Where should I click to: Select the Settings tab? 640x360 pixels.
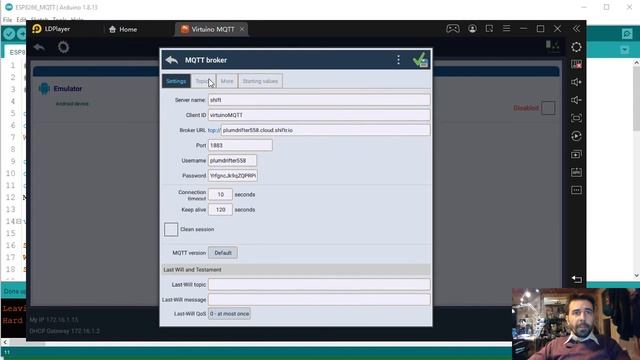tap(176, 81)
